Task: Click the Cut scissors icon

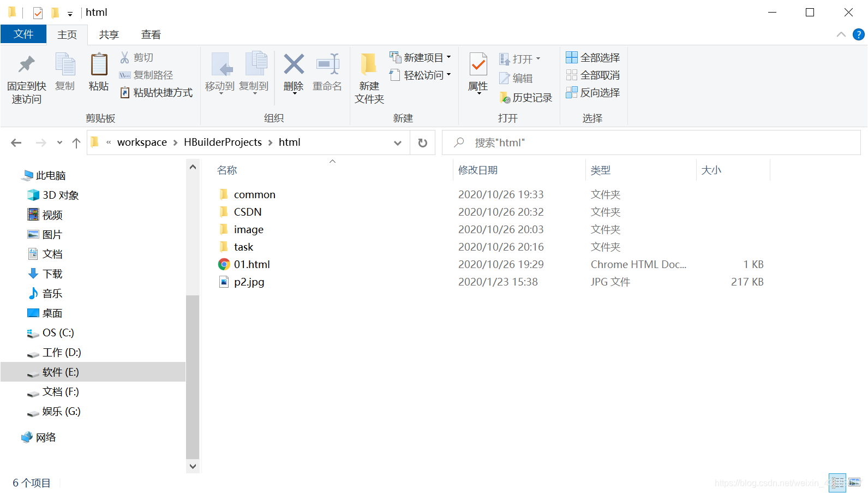Action: tap(125, 57)
